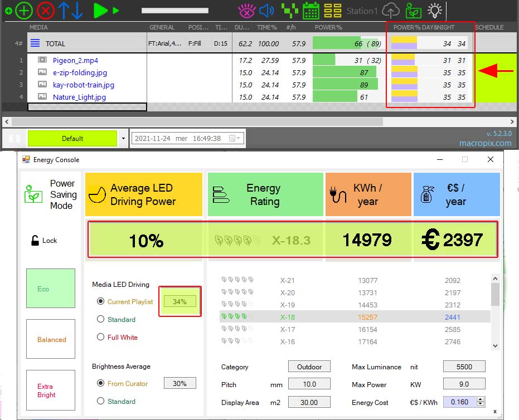Image resolution: width=519 pixels, height=420 pixels.
Task: Open the green calendar schedule icon
Action: click(x=311, y=10)
